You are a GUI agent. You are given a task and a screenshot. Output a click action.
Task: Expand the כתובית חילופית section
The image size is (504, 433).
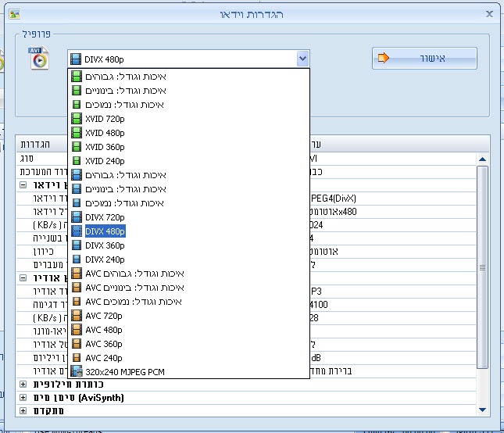23,385
